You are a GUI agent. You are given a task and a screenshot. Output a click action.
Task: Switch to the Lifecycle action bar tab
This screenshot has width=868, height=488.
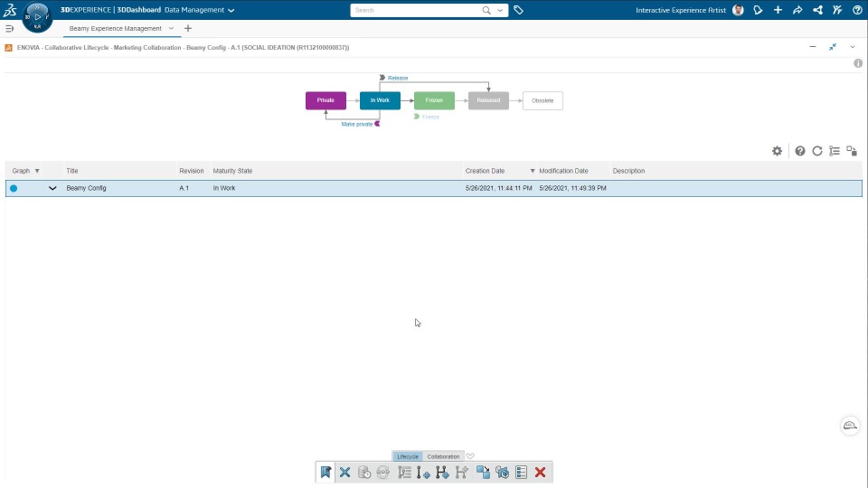tap(408, 456)
